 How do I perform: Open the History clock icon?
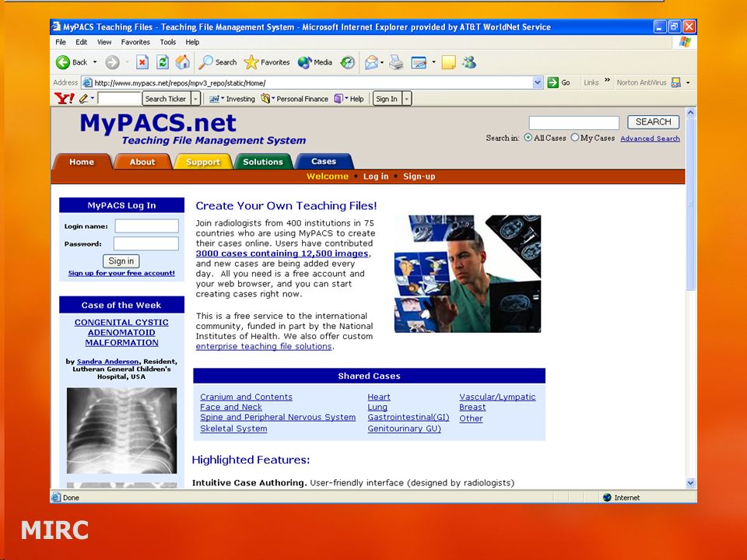pyautogui.click(x=347, y=62)
